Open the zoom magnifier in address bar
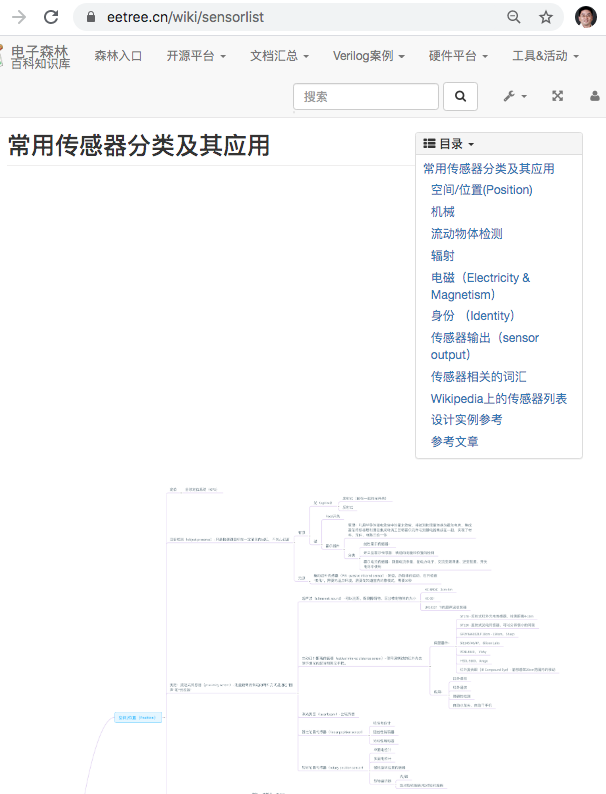This screenshot has height=794, width=606. tap(513, 17)
